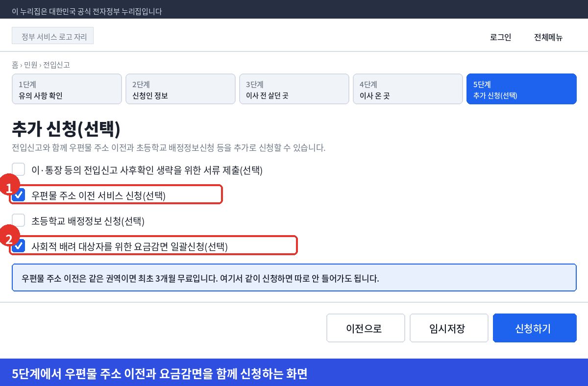Go to step 3단계 이사 전 살던 곳
The image size is (588, 386).
point(294,89)
